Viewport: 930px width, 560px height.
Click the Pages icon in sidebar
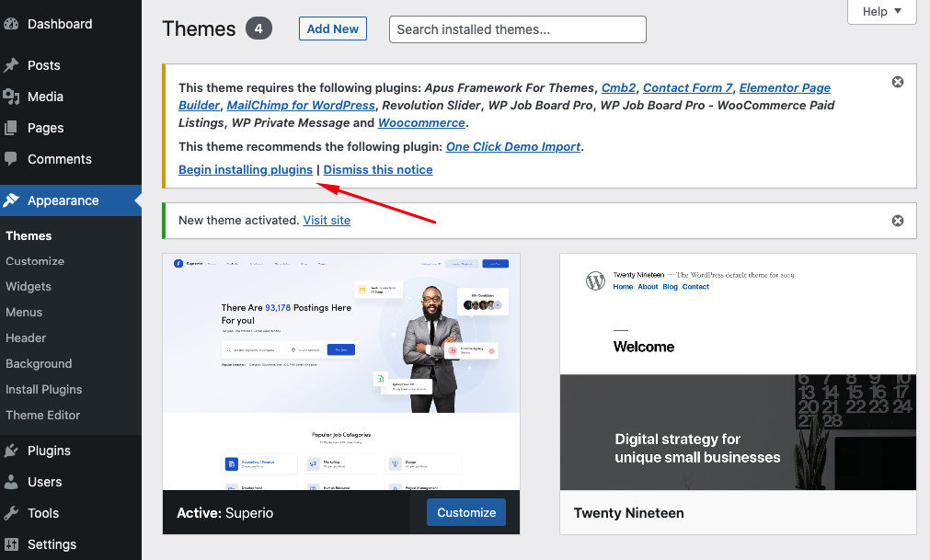11,128
